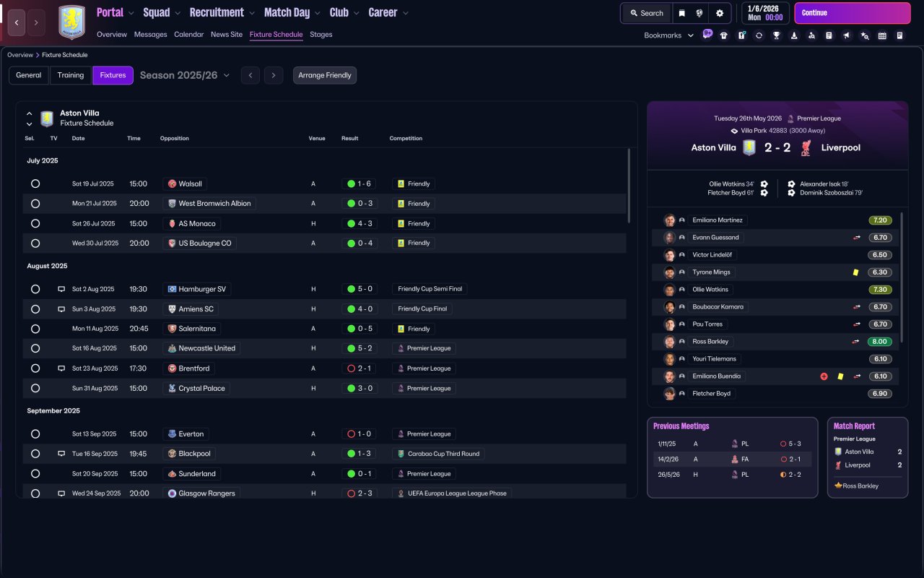Open the trophy shortcut icon
924x578 pixels.
[x=777, y=35]
